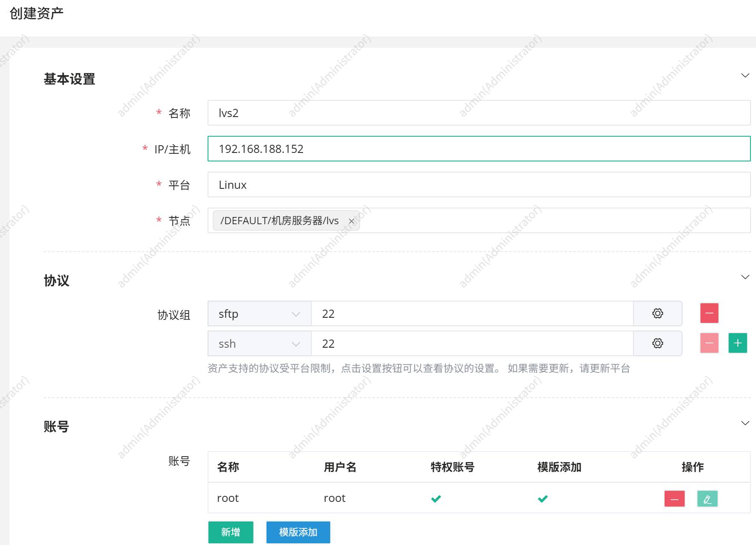Click the 协议 section heading
756x545 pixels.
(x=56, y=281)
